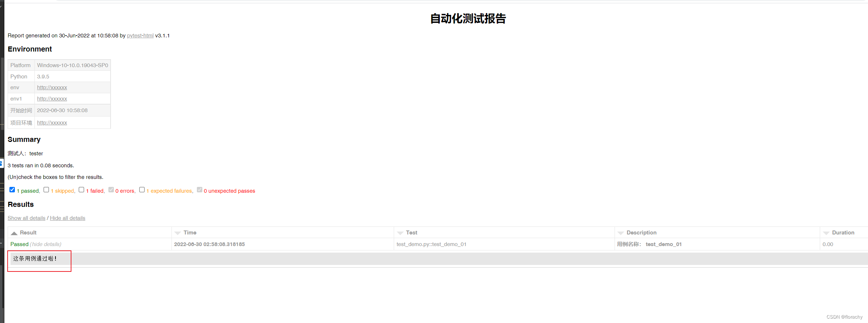
Task: Click the 0.00 duration cell
Action: tap(844, 244)
